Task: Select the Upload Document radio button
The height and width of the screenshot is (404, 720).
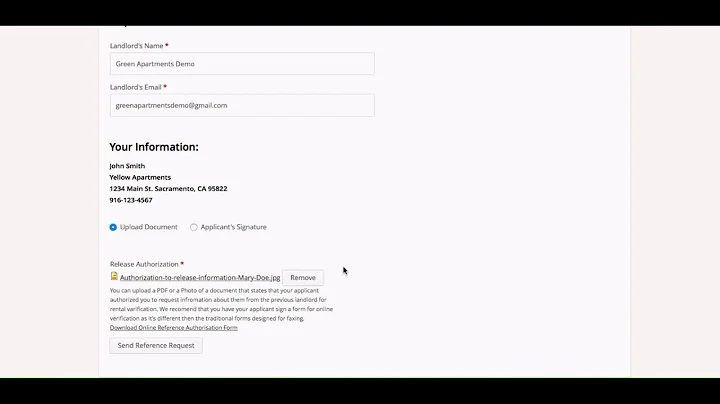Action: click(x=113, y=227)
